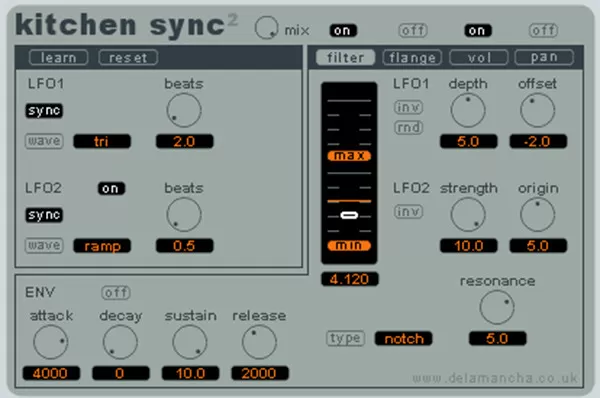600x398 pixels.
Task: Click the LFO2 'ramp' waveform display
Action: click(102, 246)
